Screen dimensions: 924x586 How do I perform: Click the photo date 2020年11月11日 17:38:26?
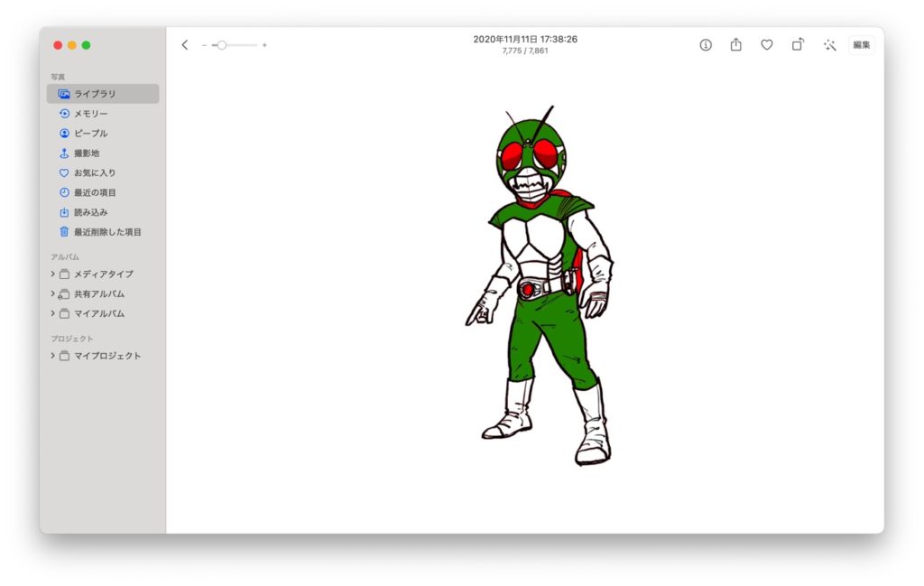coord(525,39)
